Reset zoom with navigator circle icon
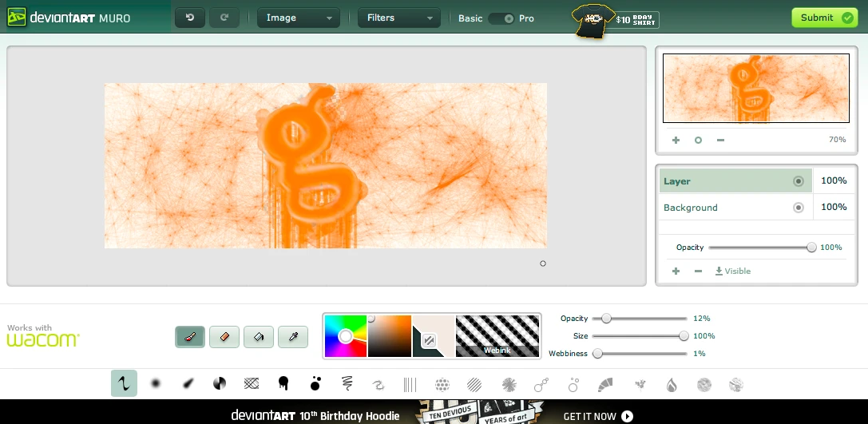 (698, 140)
